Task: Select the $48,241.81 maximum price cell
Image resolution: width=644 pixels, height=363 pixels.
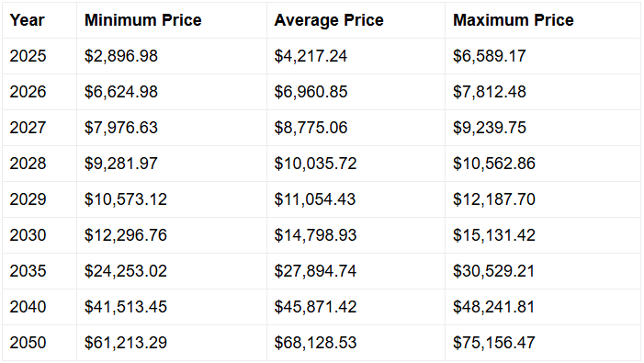Action: point(543,307)
